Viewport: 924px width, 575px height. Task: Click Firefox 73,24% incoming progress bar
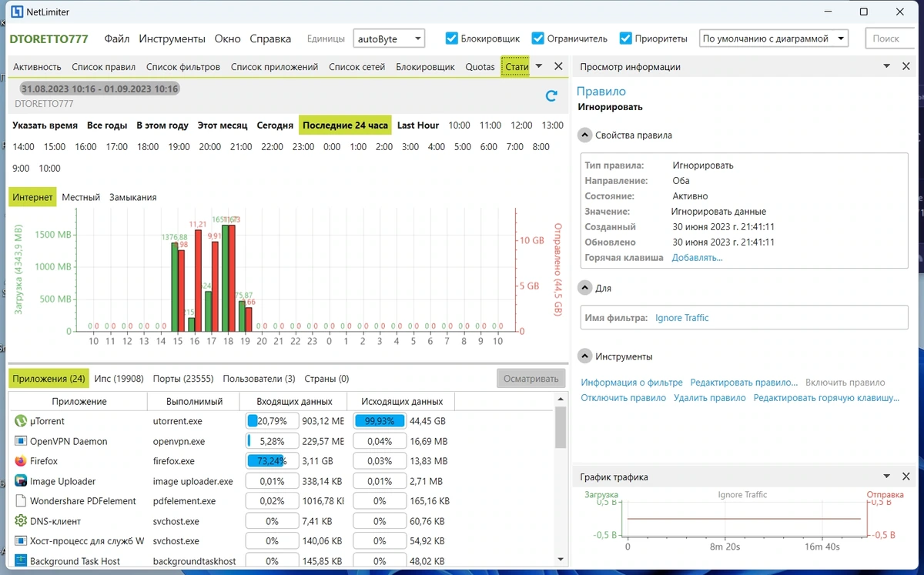click(x=272, y=461)
